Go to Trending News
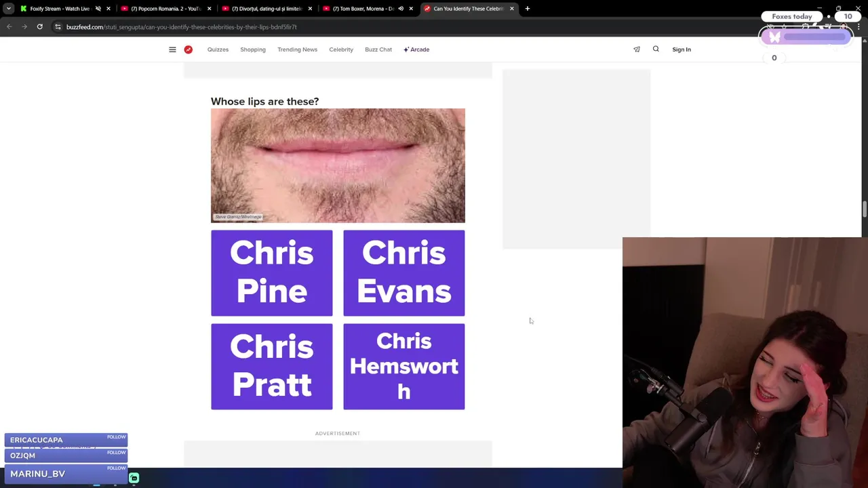 [297, 49]
